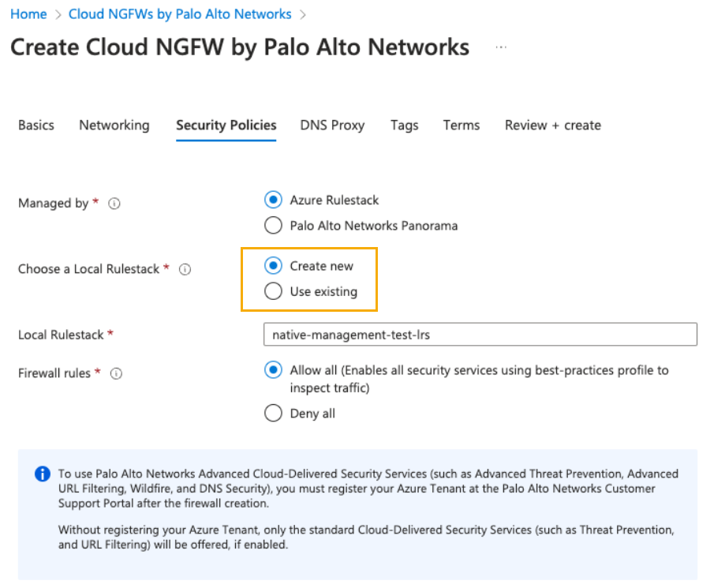Switch to the Basics tab
Screen dimensions: 710x588
pyautogui.click(x=36, y=125)
